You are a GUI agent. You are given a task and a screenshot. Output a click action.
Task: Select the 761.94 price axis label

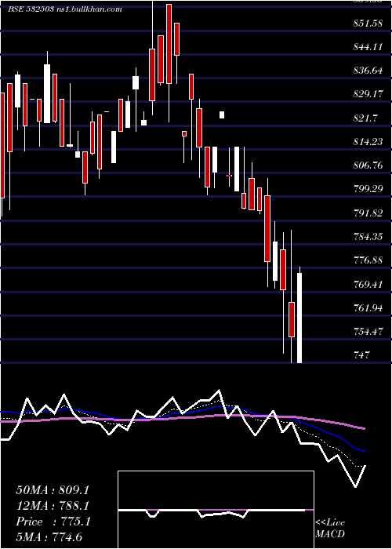pyautogui.click(x=368, y=308)
